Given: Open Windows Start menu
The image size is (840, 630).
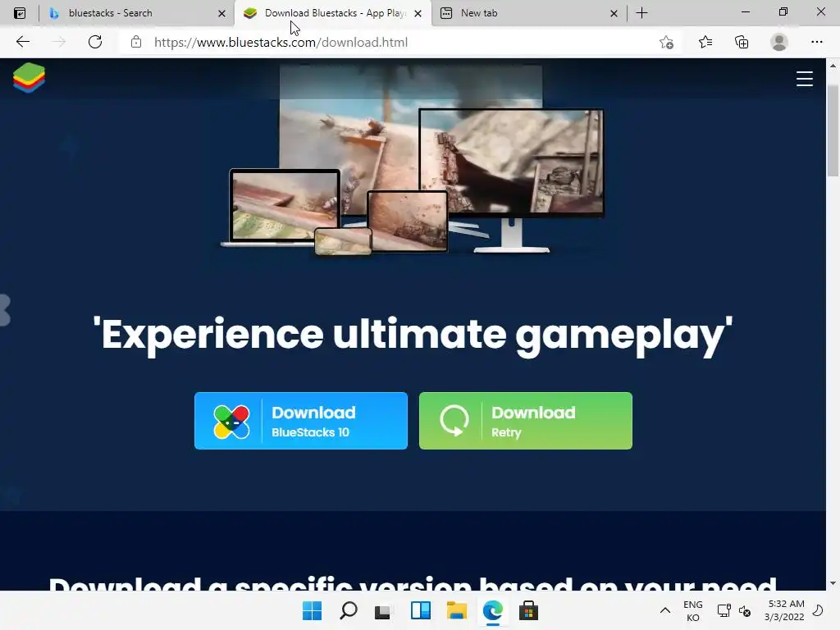Looking at the screenshot, I should 312,610.
